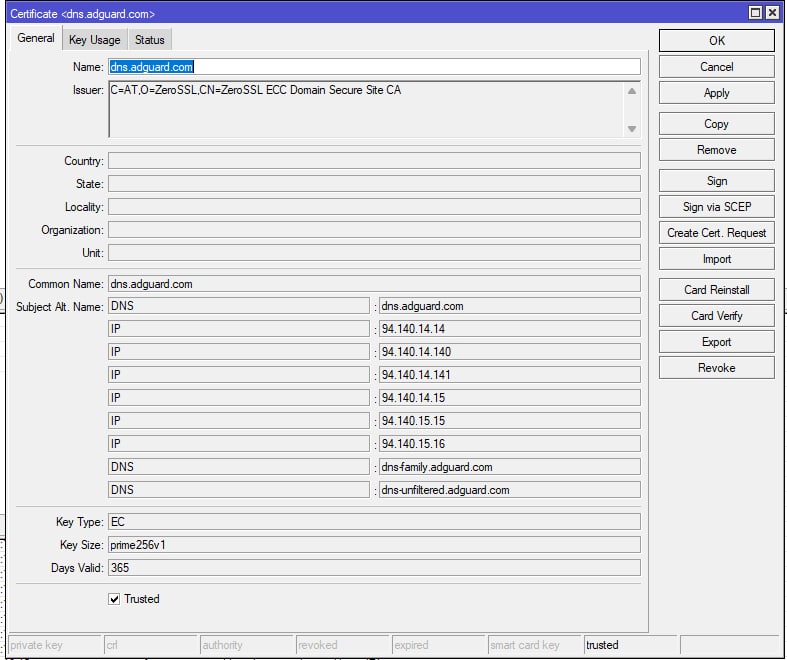Click the Cancel button
787x660 pixels.
pyautogui.click(x=716, y=67)
